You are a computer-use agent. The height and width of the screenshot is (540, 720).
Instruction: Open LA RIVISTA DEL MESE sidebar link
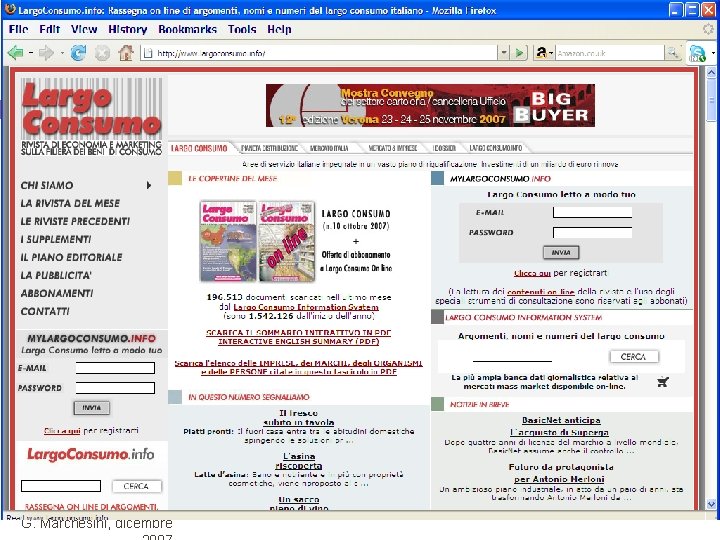click(x=70, y=203)
